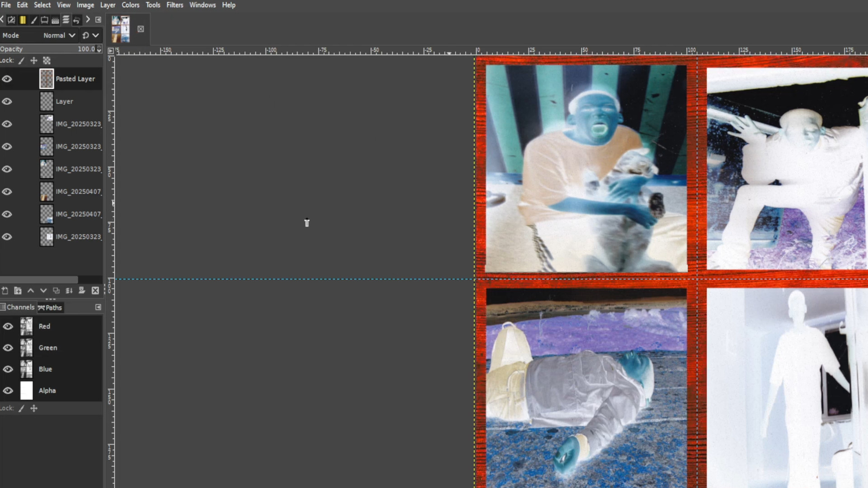868x488 pixels.
Task: Toggle lock position and size for layer
Action: point(34,61)
